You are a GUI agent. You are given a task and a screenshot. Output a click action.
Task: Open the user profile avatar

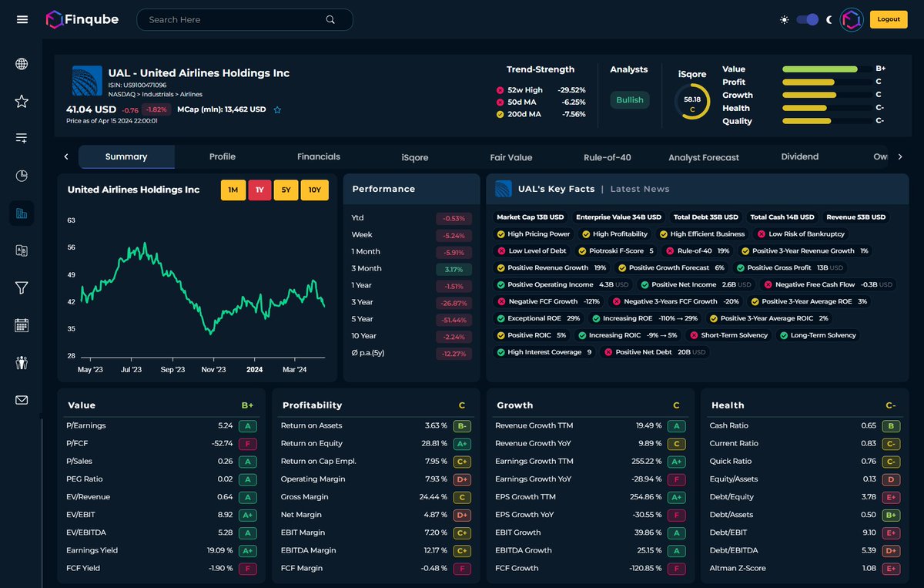coord(851,19)
